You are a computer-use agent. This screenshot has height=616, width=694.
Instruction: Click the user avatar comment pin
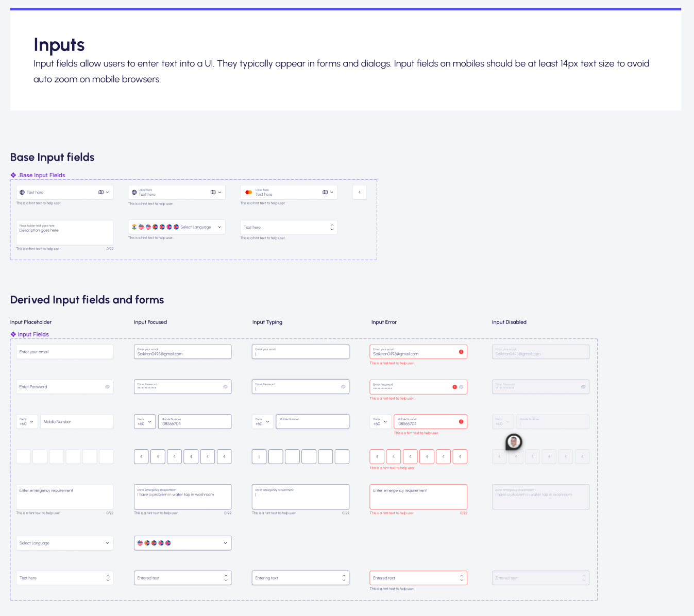click(x=514, y=441)
